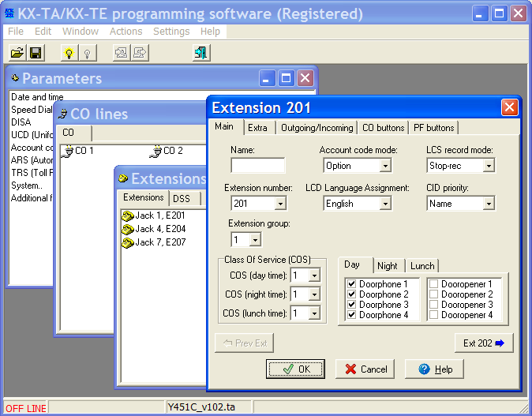Enable the Dooropener 2 checkbox
This screenshot has width=532, height=416.
coord(433,294)
